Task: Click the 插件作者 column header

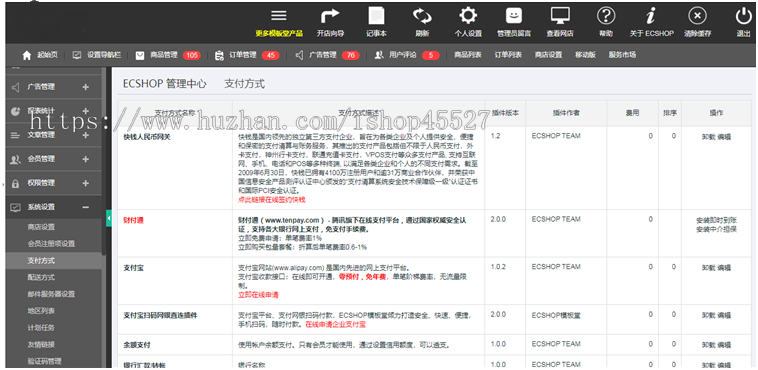Action: [566, 113]
